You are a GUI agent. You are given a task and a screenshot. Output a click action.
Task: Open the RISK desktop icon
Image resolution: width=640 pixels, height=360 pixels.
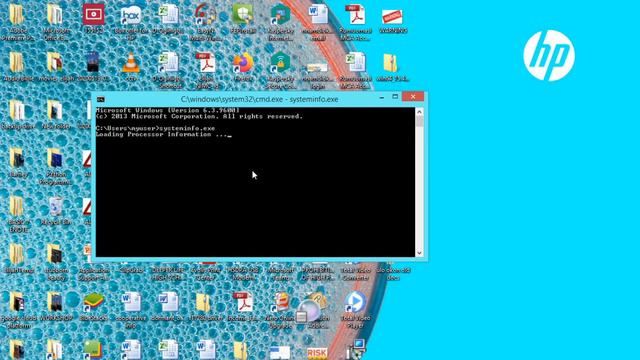(317, 352)
